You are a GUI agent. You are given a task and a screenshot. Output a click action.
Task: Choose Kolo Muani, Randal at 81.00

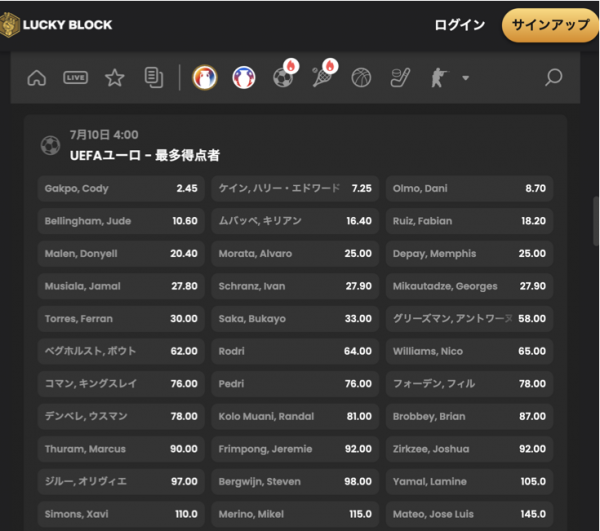295,416
